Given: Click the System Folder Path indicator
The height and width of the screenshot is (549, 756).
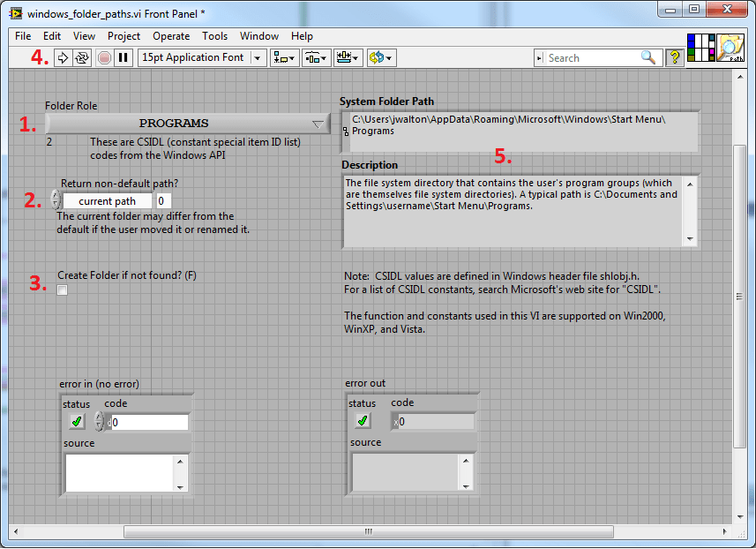Looking at the screenshot, I should (x=524, y=132).
